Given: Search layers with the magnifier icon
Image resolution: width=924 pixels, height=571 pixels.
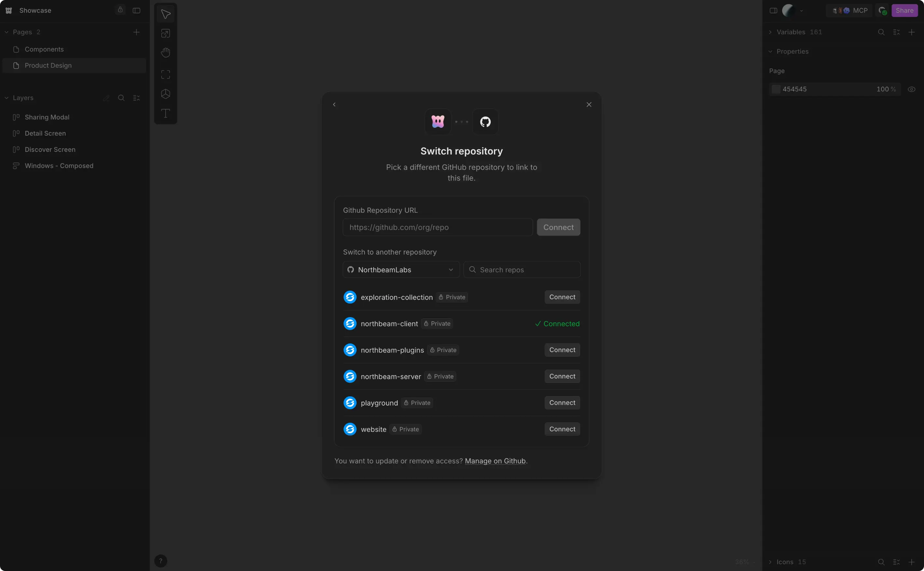Looking at the screenshot, I should click(x=121, y=98).
